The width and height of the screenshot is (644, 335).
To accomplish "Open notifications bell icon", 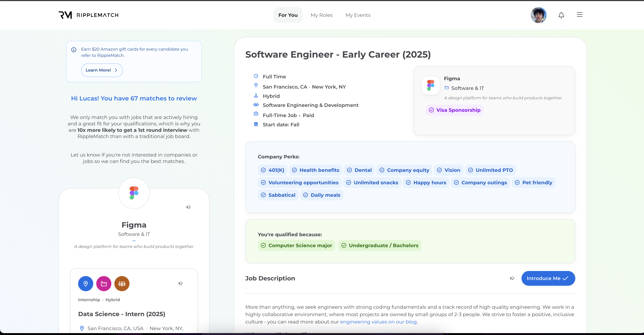I will 561,15.
